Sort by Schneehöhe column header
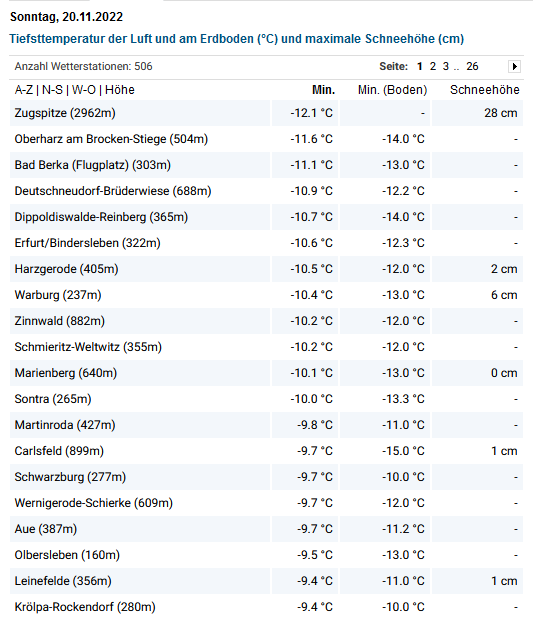The image size is (533, 624). pyautogui.click(x=484, y=90)
